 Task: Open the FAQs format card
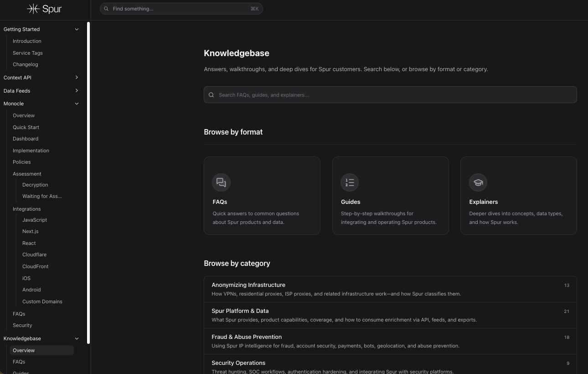point(262,196)
